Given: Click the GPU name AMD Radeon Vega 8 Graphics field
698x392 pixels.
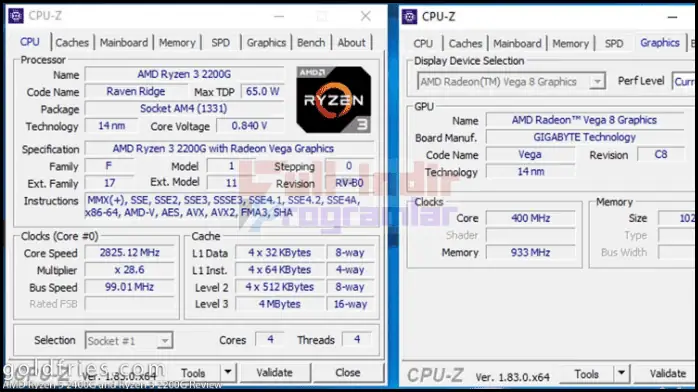Looking at the screenshot, I should pyautogui.click(x=584, y=120).
